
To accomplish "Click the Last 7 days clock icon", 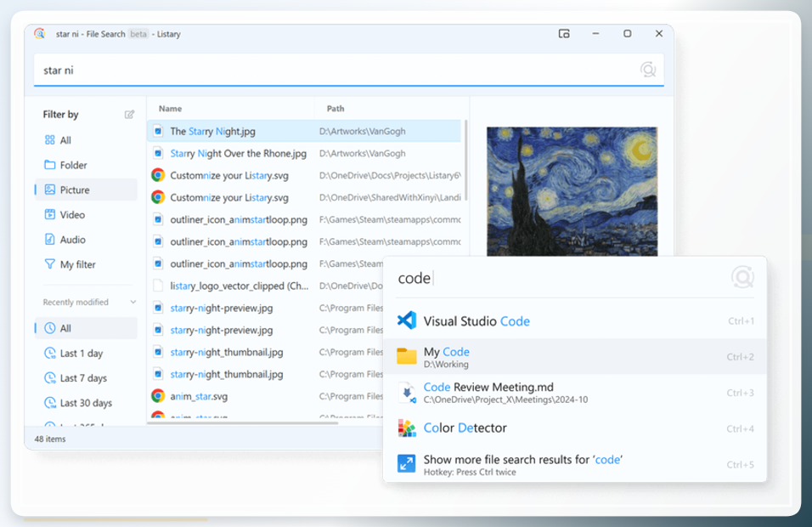I will pyautogui.click(x=50, y=377).
